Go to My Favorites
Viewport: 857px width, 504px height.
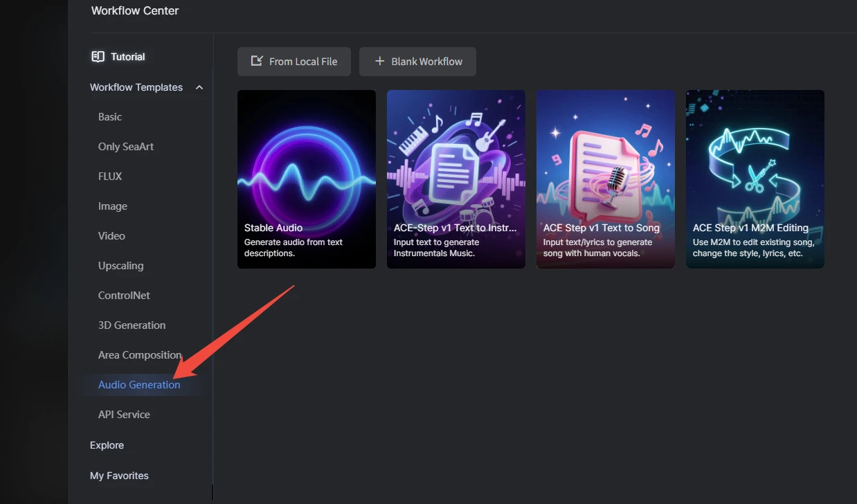(x=119, y=476)
